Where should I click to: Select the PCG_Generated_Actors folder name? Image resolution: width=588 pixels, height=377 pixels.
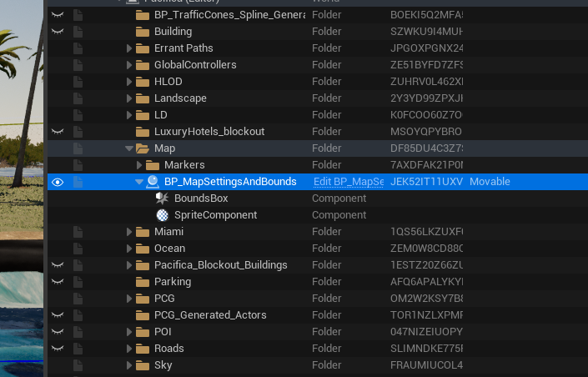pyautogui.click(x=210, y=315)
